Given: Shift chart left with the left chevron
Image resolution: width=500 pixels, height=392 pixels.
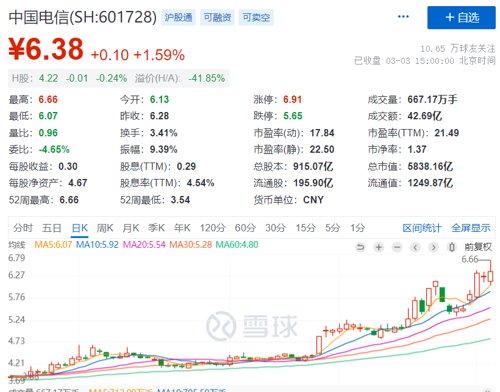Looking at the screenshot, I should coord(415,247).
